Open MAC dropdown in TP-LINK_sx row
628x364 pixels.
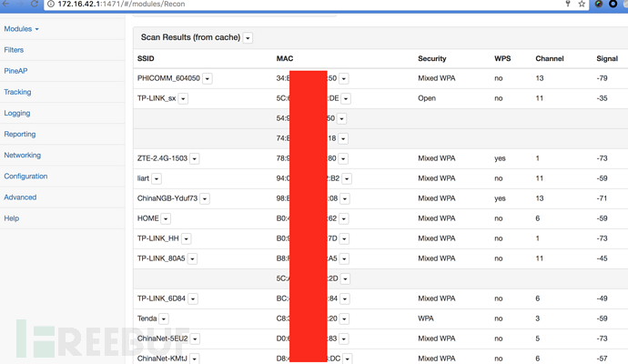point(346,98)
